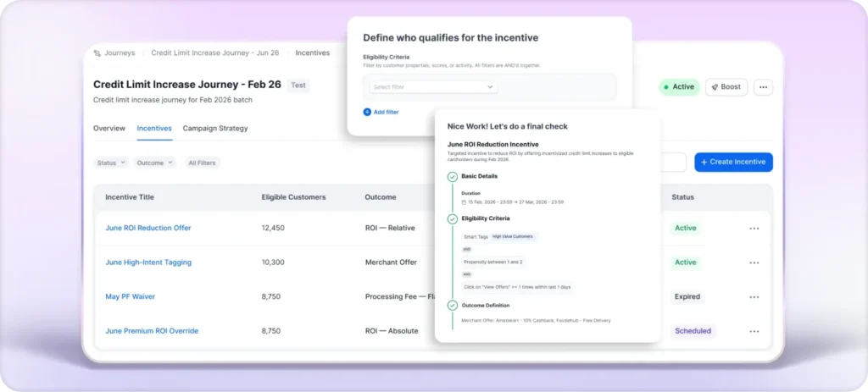Open row options for June High-Intent Tagging
The width and height of the screenshot is (868, 392).
[x=754, y=262]
